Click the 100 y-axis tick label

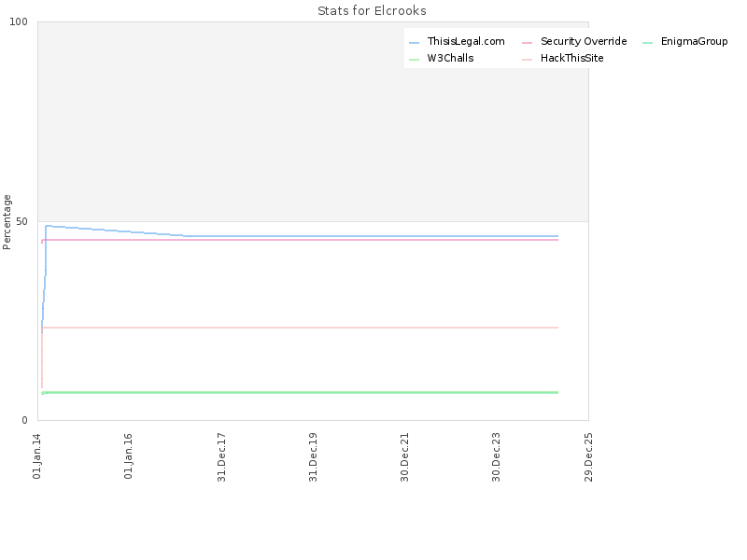(x=19, y=21)
